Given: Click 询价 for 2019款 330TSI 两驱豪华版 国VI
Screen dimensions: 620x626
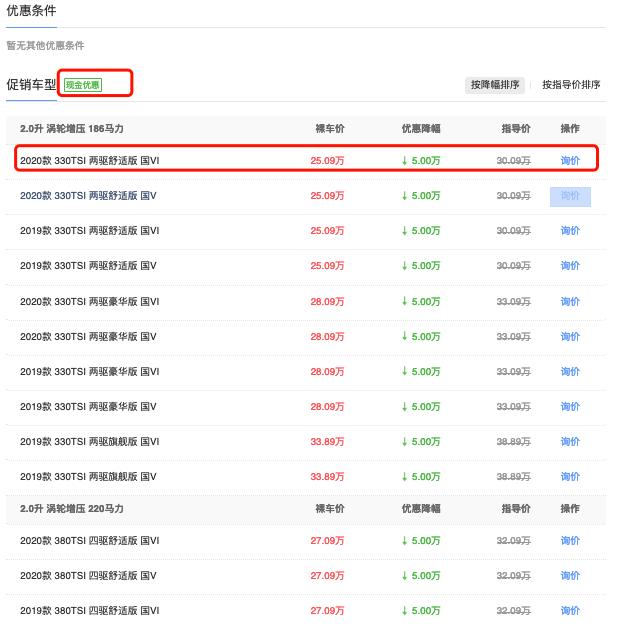Looking at the screenshot, I should [570, 372].
